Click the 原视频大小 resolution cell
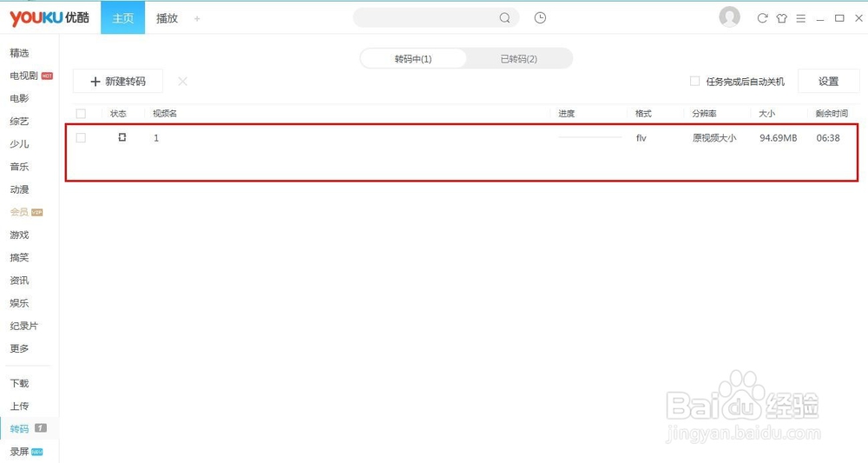Viewport: 868px width, 463px height. pos(714,138)
